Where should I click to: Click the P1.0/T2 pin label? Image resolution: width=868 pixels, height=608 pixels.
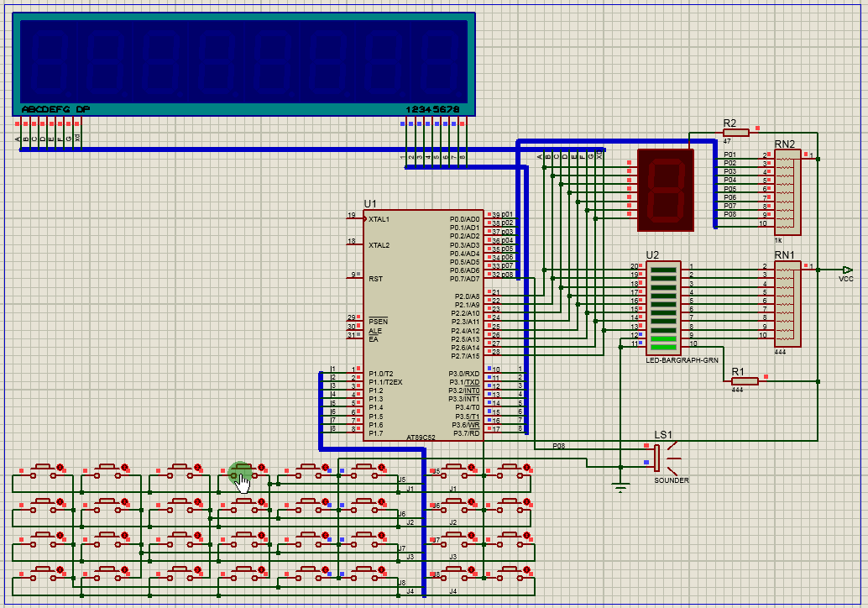[x=381, y=374]
